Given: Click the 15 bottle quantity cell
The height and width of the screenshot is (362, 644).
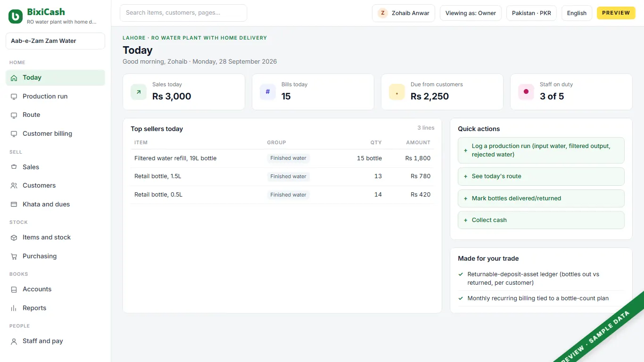Looking at the screenshot, I should click(369, 158).
